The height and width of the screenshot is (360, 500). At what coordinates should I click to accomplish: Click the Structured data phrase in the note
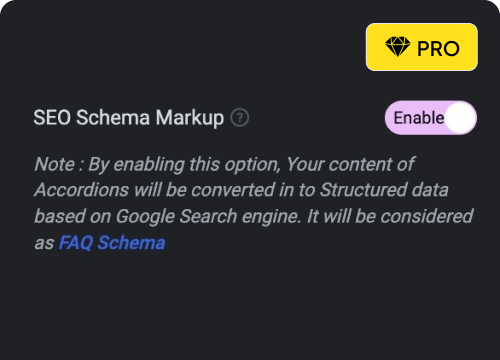(384, 190)
